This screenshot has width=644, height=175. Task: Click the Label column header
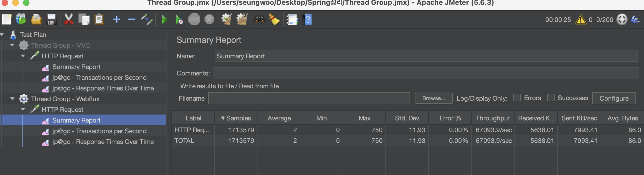tap(193, 118)
